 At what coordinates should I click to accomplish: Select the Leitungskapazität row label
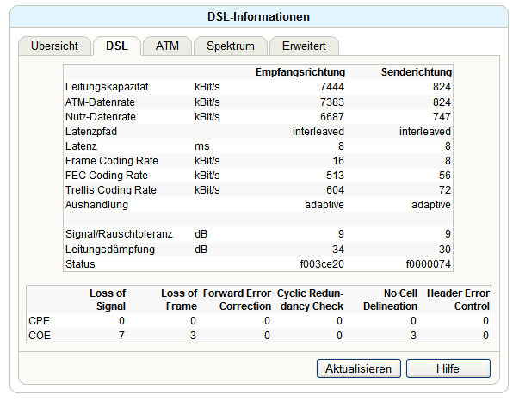[107, 87]
